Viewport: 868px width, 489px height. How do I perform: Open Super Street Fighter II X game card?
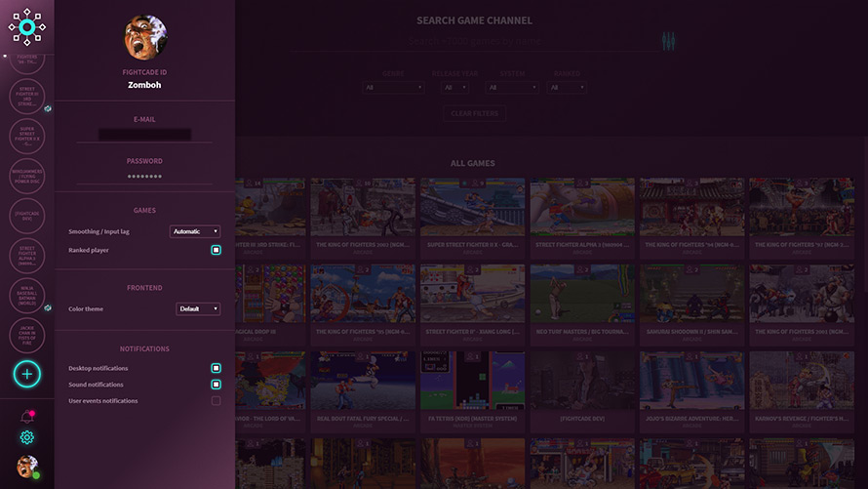pos(472,218)
